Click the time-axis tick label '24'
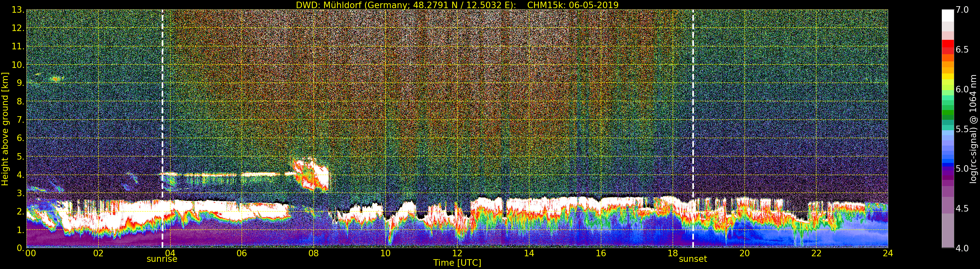Image resolution: width=980 pixels, height=269 pixels. coord(888,253)
